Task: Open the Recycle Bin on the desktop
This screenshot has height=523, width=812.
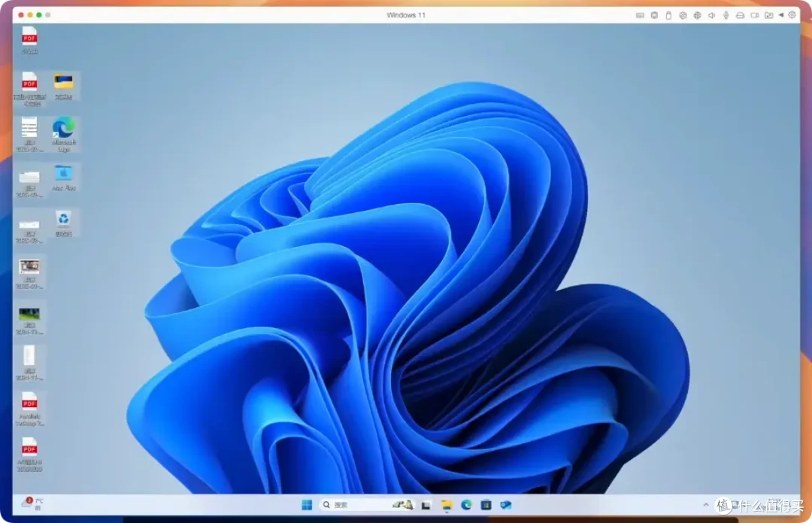Action: click(64, 220)
